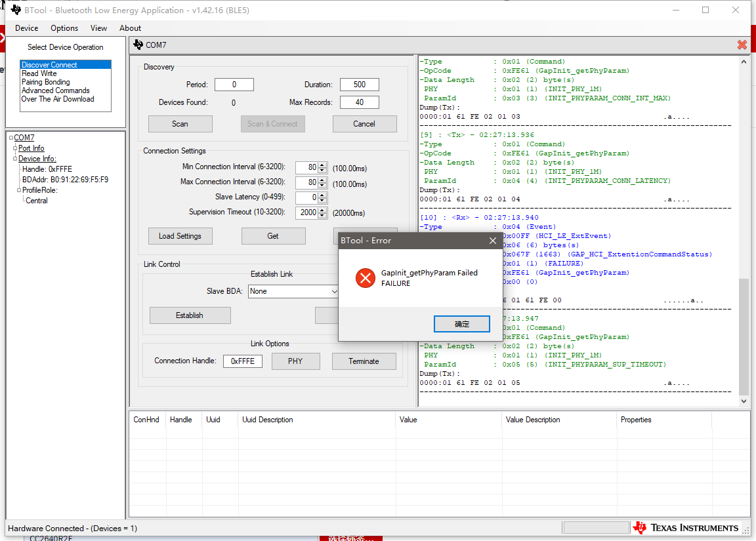Select Read Write in device operation list
This screenshot has height=541, width=756.
coord(39,73)
